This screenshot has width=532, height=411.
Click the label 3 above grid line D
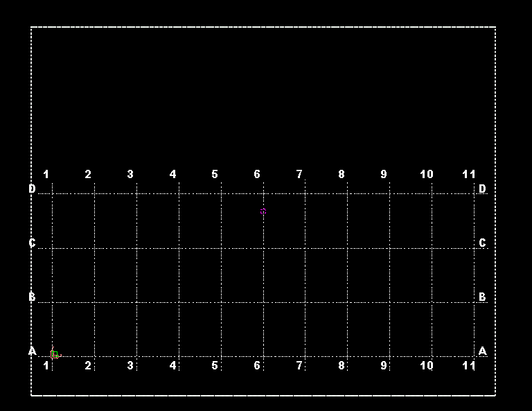[130, 174]
